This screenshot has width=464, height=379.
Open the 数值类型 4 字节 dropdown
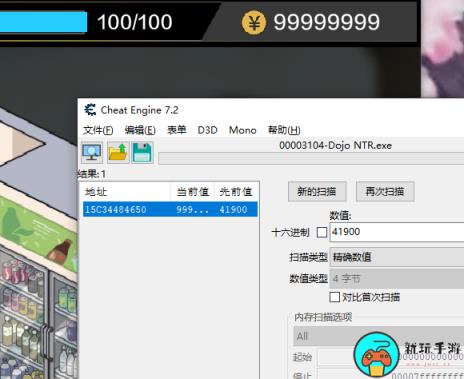click(x=397, y=279)
